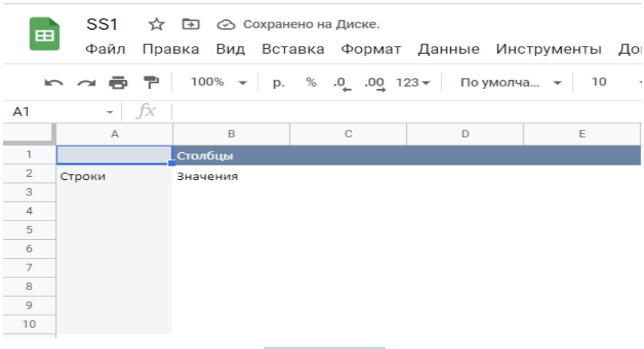This screenshot has width=644, height=349.
Task: Select column C header
Action: [349, 135]
